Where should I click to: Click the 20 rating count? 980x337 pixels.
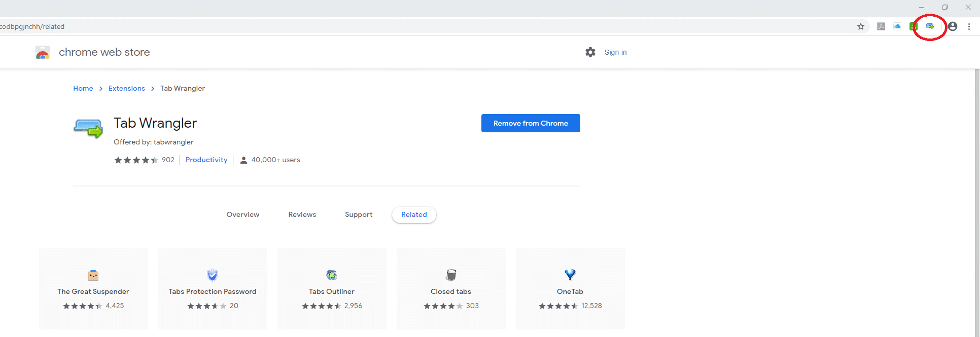[234, 306]
